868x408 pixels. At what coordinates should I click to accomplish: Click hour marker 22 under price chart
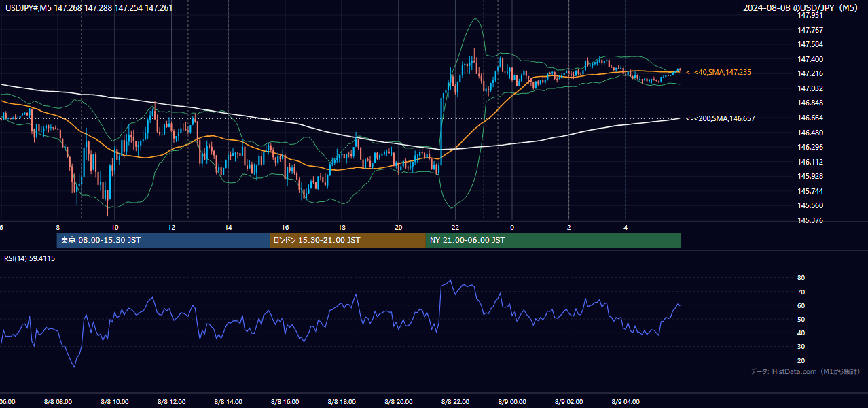(x=455, y=227)
